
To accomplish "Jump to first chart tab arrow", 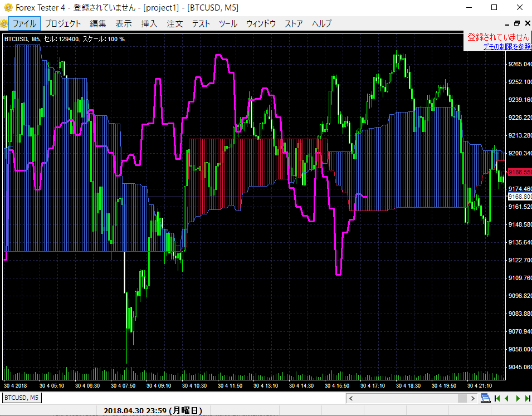I will click(497, 398).
